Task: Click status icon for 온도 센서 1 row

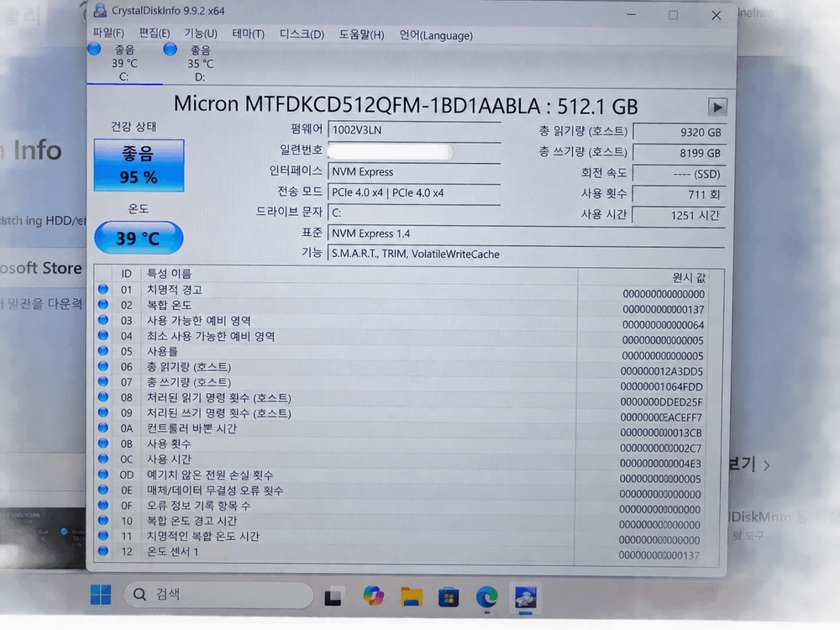Action: pos(102,551)
